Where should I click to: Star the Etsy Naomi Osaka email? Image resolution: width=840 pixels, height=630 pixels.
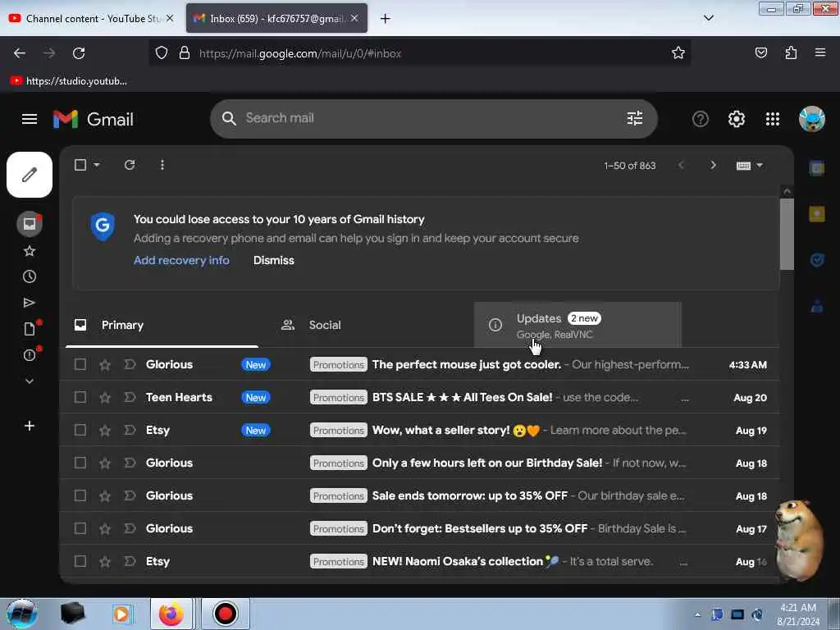click(105, 561)
